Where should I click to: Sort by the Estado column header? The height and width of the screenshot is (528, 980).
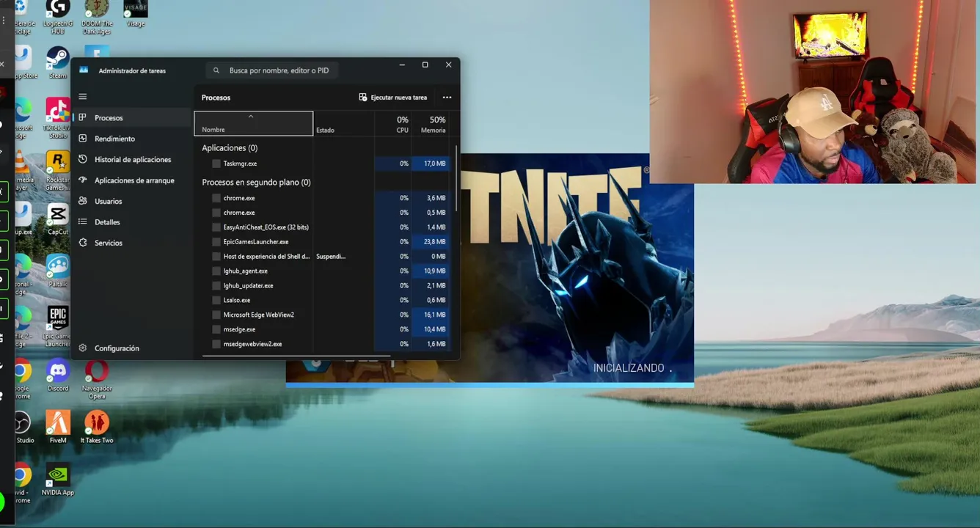343,123
